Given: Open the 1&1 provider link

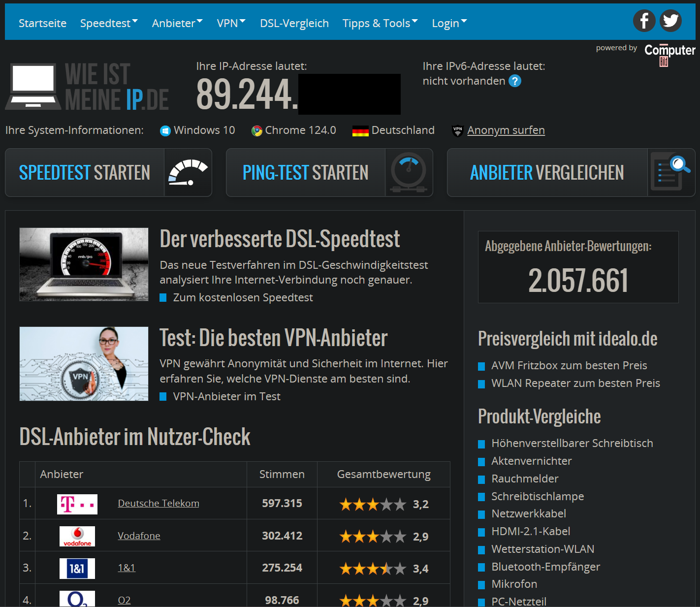Looking at the screenshot, I should [x=127, y=568].
